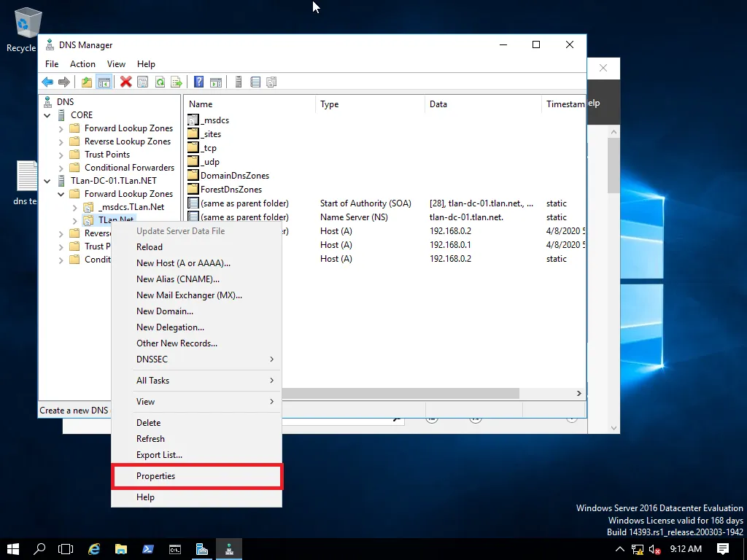Viewport: 747px width, 560px height.
Task: Select the DomainDnsZones folder
Action: point(228,175)
